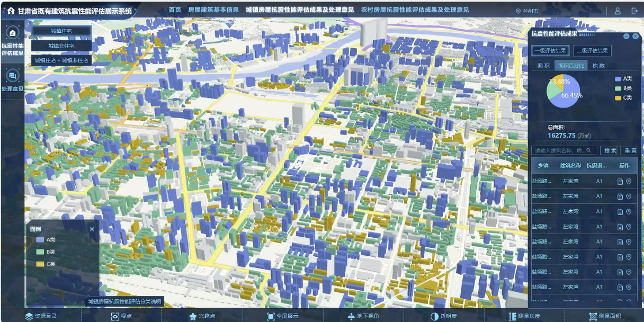Screen dimensions: 644x322
Task: Open document details for first table row
Action: point(620,181)
